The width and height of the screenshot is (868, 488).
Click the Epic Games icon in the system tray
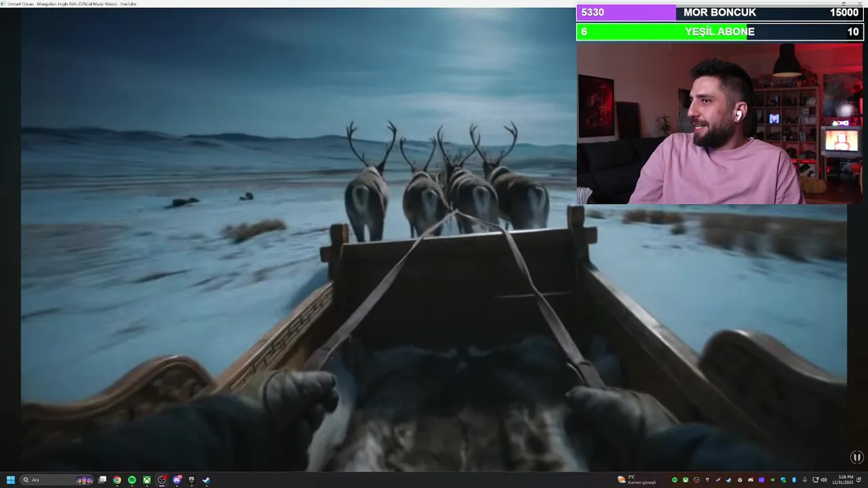(x=707, y=480)
